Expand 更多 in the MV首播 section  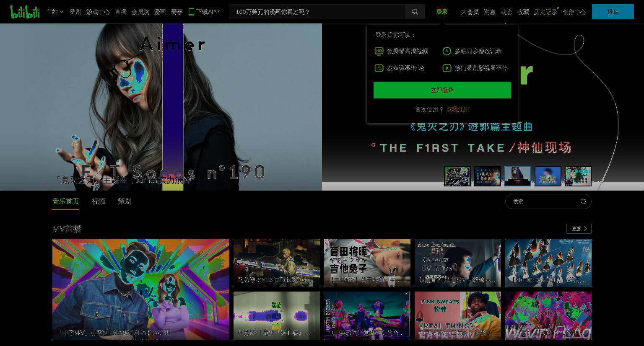(579, 229)
